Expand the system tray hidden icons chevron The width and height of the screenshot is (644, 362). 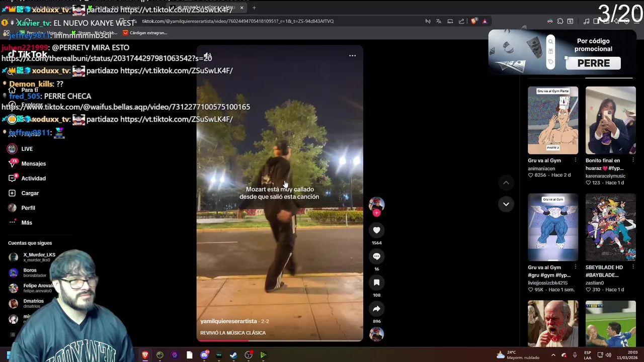pyautogui.click(x=553, y=355)
